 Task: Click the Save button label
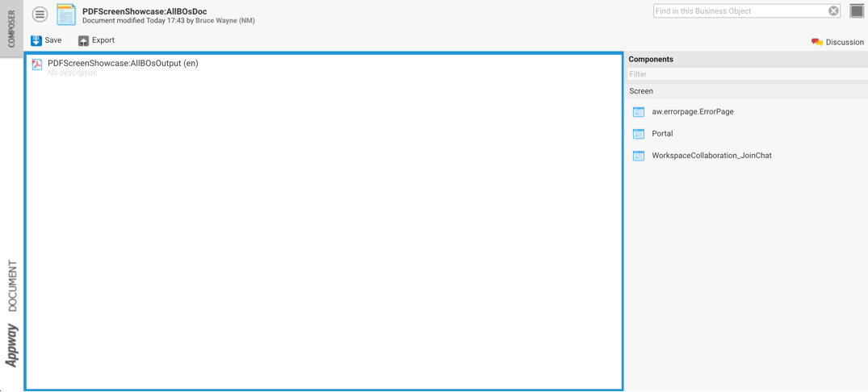pos(53,40)
